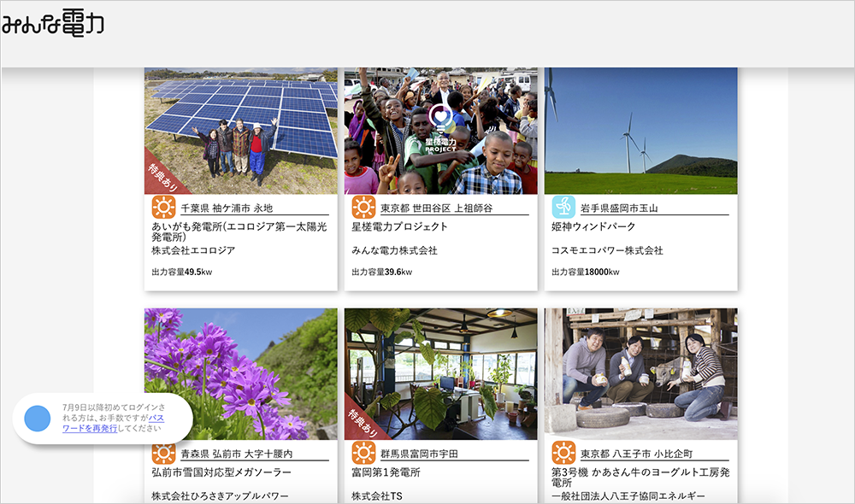Viewport: 855px width, 504px height.
Task: Click company name 株式会社ひろさきアップルパワー
Action: click(221, 495)
